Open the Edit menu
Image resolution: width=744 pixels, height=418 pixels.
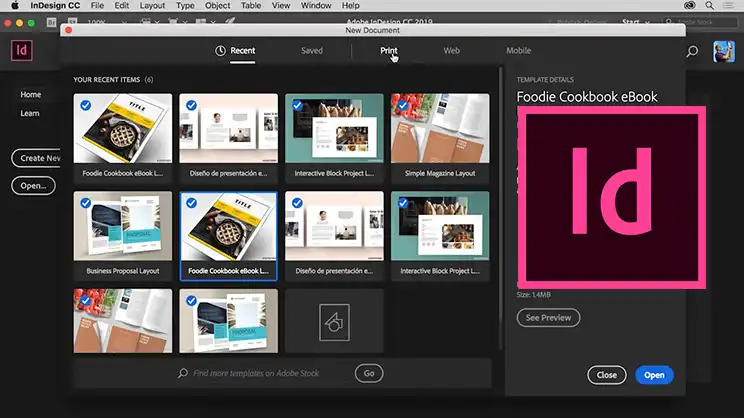[121, 6]
